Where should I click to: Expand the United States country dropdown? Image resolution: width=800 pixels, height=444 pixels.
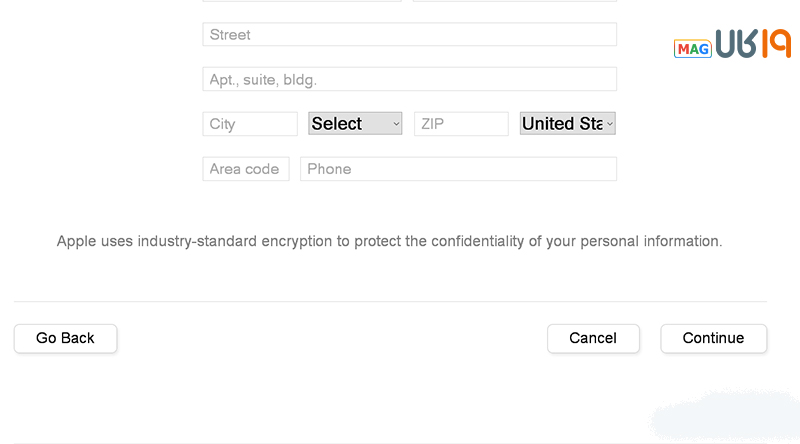point(565,124)
